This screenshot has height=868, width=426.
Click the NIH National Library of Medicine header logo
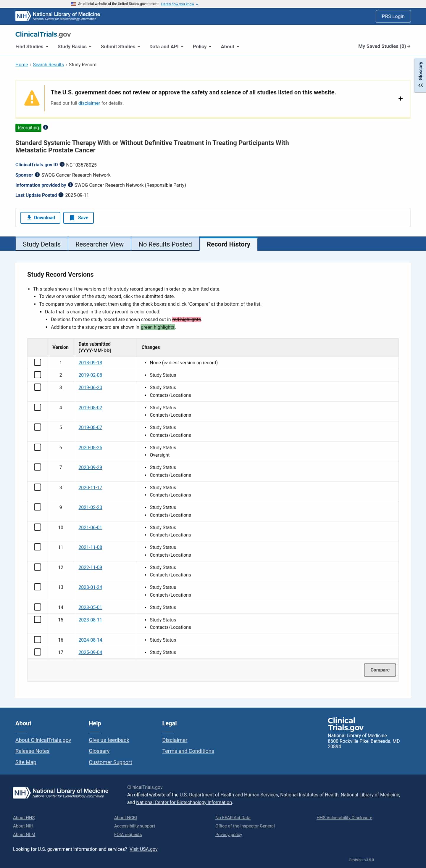58,16
